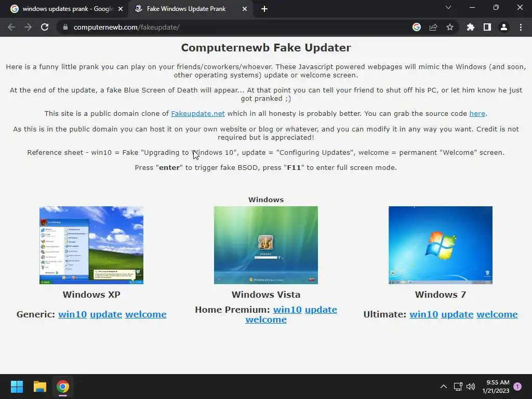Open the Chrome profile avatar
The width and height of the screenshot is (532, 399).
pos(504,27)
